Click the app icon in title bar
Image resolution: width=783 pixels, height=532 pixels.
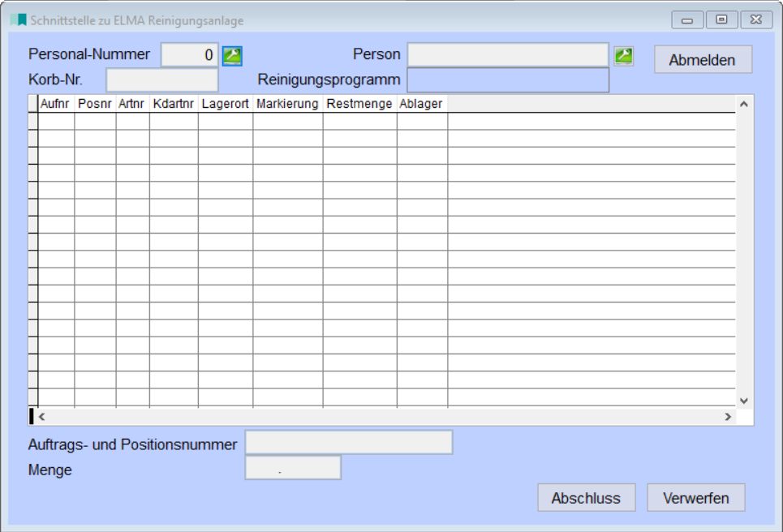[x=16, y=20]
